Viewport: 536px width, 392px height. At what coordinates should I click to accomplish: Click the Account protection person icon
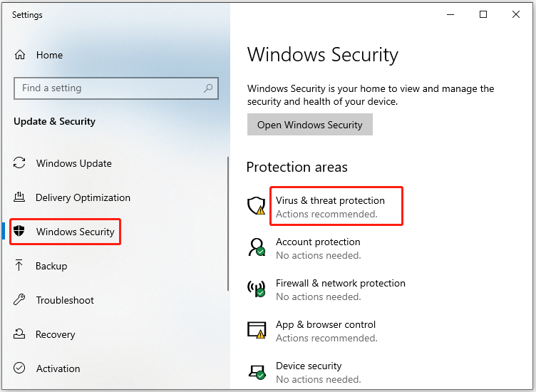coord(256,248)
